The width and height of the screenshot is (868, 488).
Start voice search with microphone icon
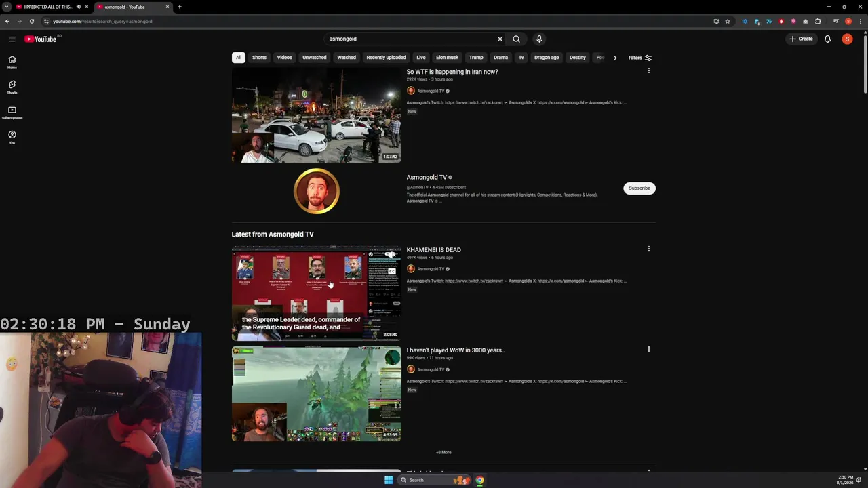tap(539, 39)
